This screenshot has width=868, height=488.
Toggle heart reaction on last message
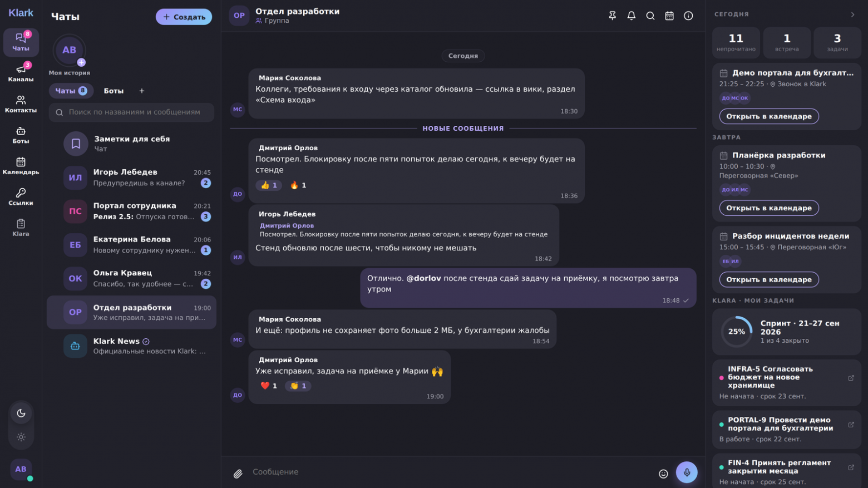coord(269,386)
